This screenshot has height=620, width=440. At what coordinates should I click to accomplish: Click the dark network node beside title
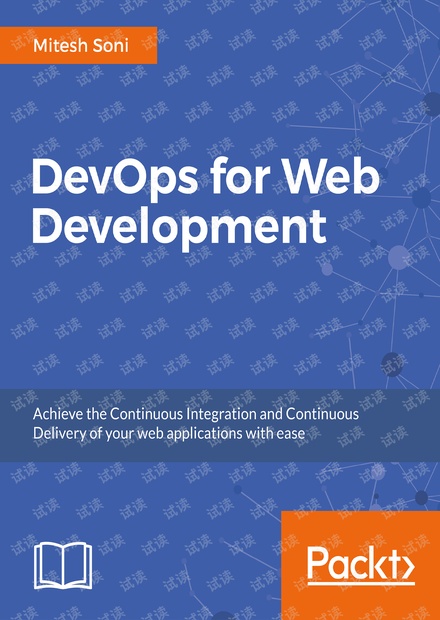point(421,197)
